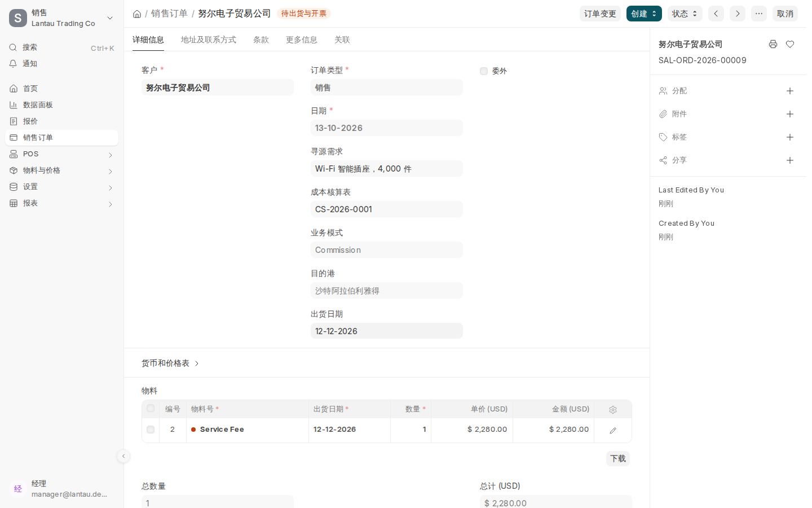Screen dimensions: 812x508
Task: Open the more actions ellipsis menu
Action: point(759,14)
